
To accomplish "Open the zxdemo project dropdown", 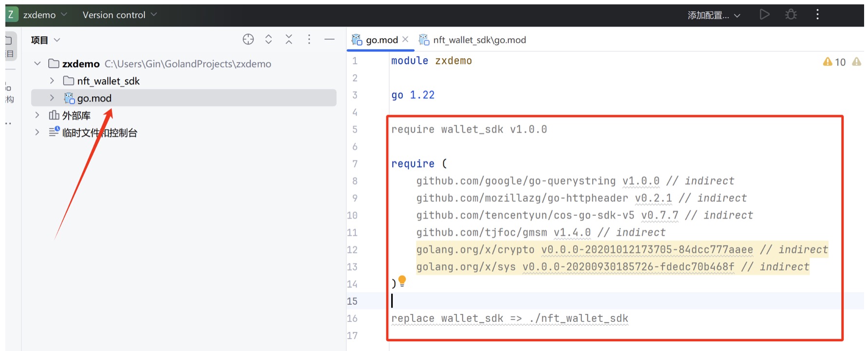I will click(45, 15).
